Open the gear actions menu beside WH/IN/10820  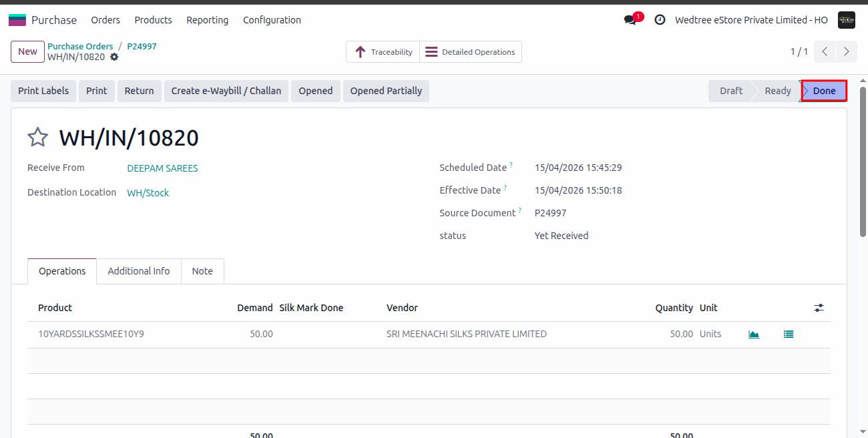(114, 57)
